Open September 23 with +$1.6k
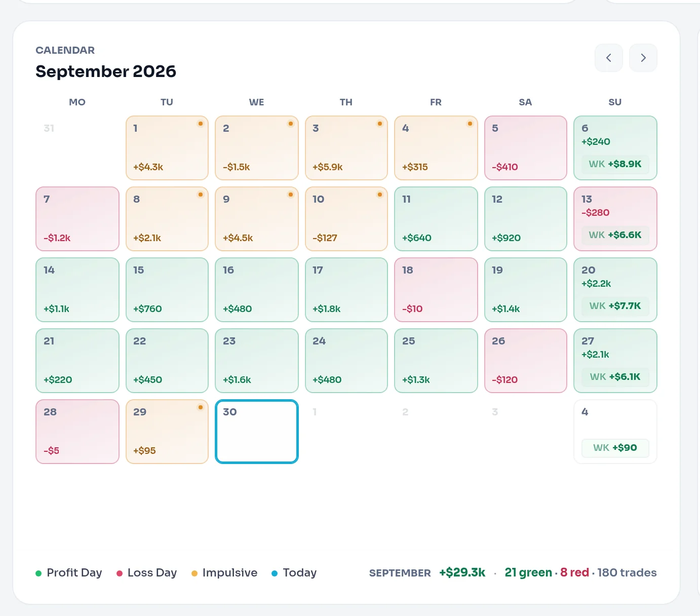This screenshot has width=700, height=616. pyautogui.click(x=257, y=361)
